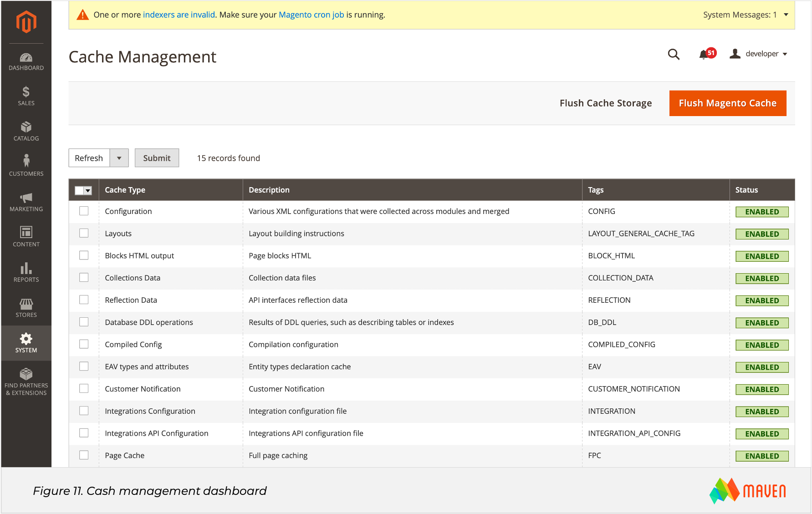Click the 'System Messages: 1' text
Image resolution: width=812 pixels, height=514 pixels.
point(740,15)
